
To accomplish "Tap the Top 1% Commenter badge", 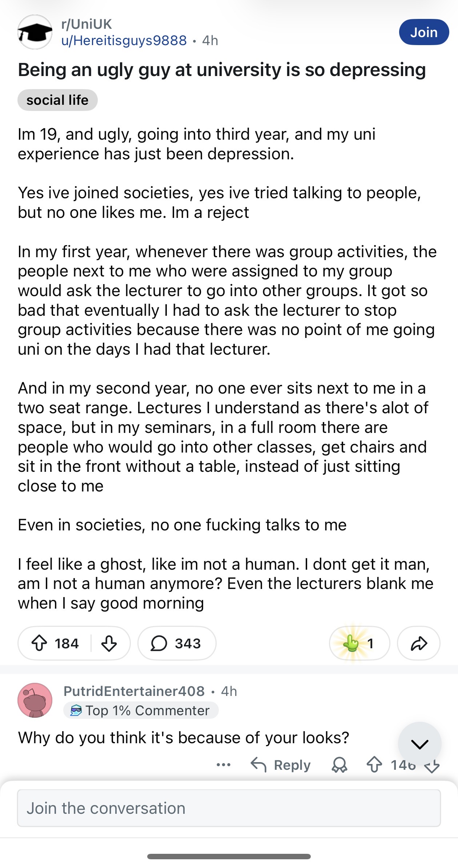I will [x=141, y=710].
